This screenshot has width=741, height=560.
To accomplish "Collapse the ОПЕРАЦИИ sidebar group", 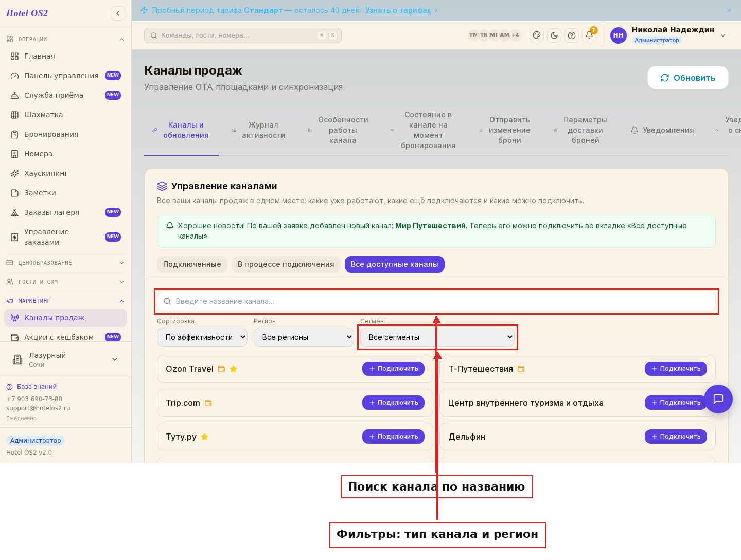I will point(65,39).
